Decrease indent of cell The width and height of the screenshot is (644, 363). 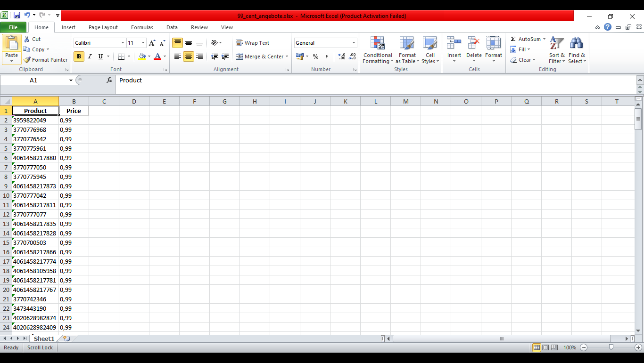tap(215, 56)
